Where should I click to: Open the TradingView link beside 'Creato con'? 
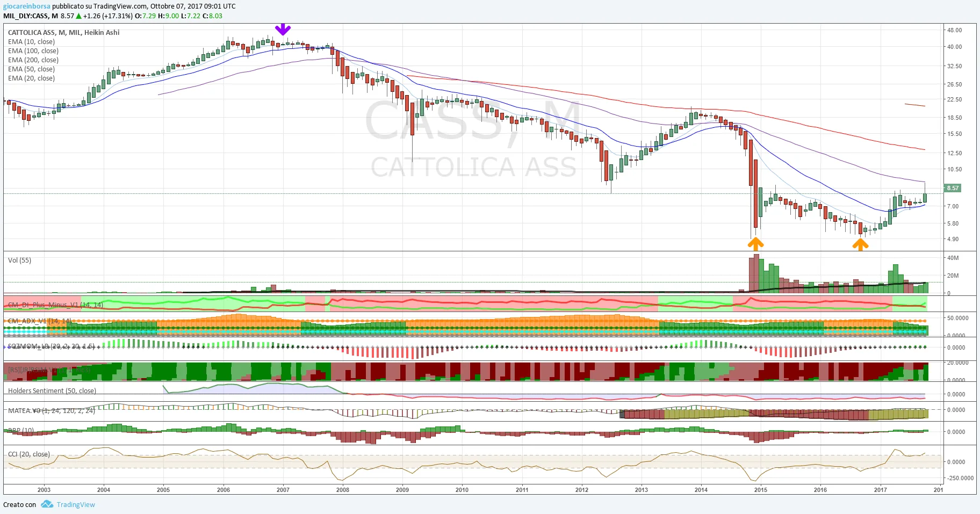(76, 505)
